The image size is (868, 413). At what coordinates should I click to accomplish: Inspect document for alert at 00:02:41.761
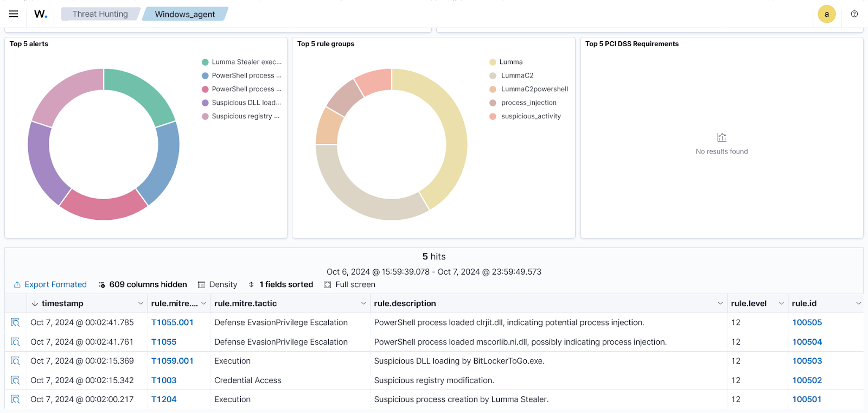(x=15, y=342)
